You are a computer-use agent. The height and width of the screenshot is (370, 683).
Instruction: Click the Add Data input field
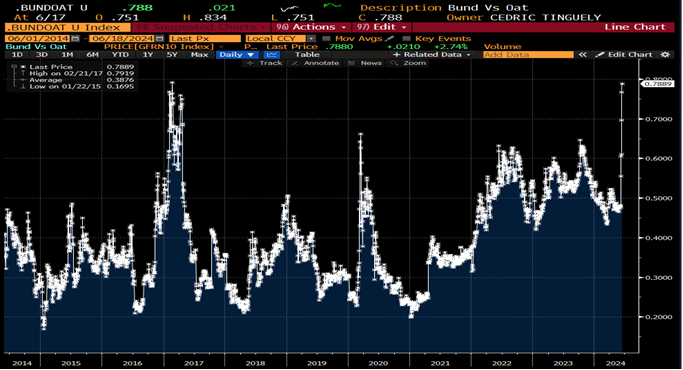528,54
